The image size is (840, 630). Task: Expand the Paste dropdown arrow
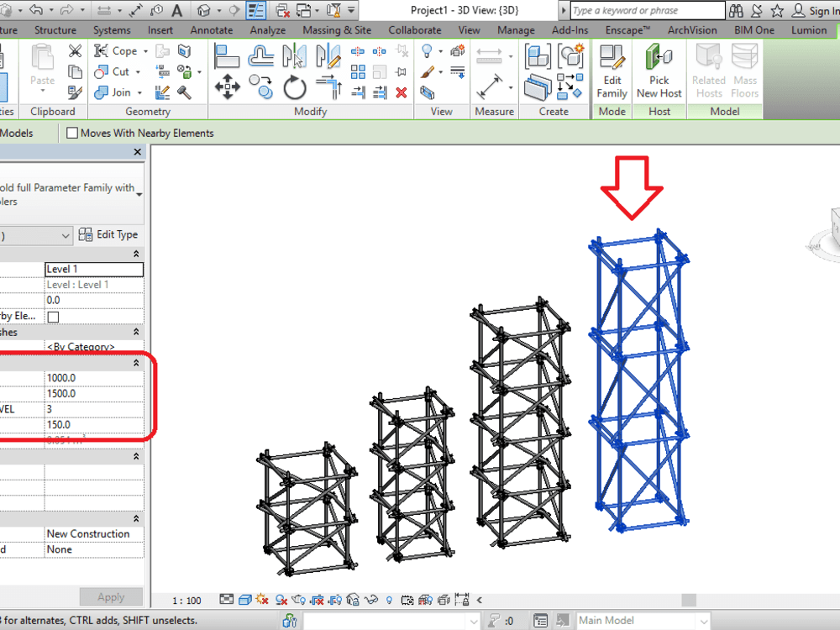click(42, 90)
